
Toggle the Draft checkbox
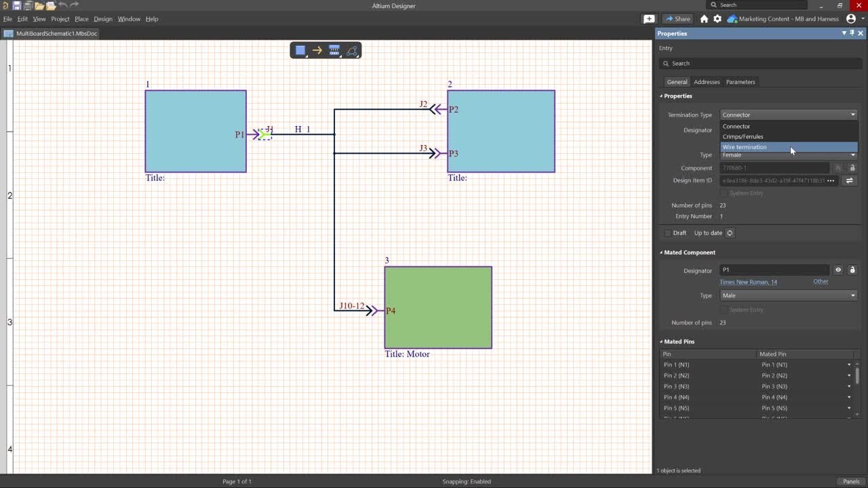click(667, 232)
